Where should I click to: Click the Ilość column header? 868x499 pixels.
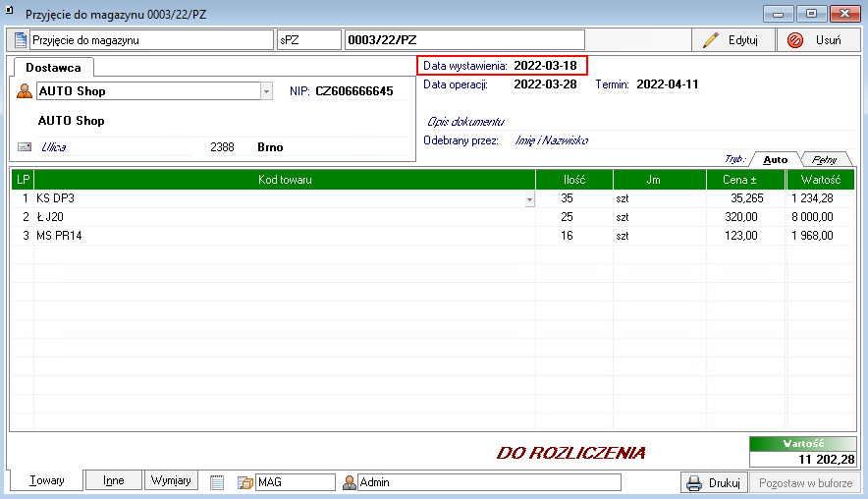pyautogui.click(x=573, y=180)
